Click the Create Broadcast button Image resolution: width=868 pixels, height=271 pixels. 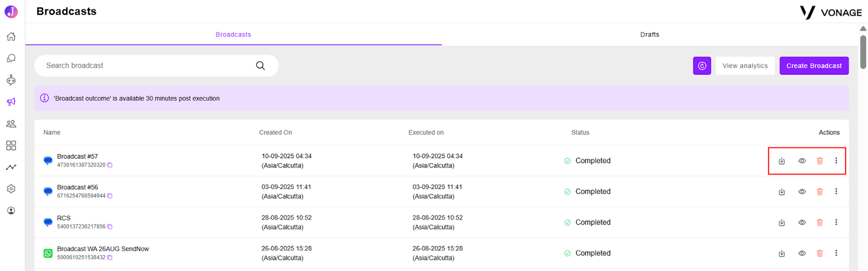(814, 66)
